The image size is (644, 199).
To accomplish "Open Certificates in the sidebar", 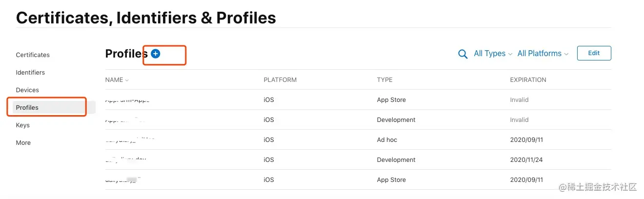I will click(33, 55).
